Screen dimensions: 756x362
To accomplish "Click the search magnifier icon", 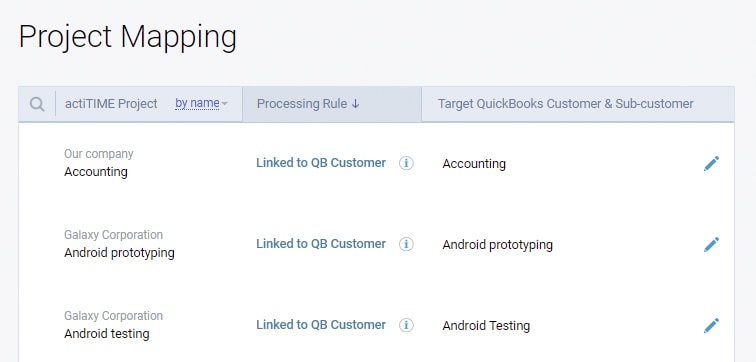I will pyautogui.click(x=37, y=104).
